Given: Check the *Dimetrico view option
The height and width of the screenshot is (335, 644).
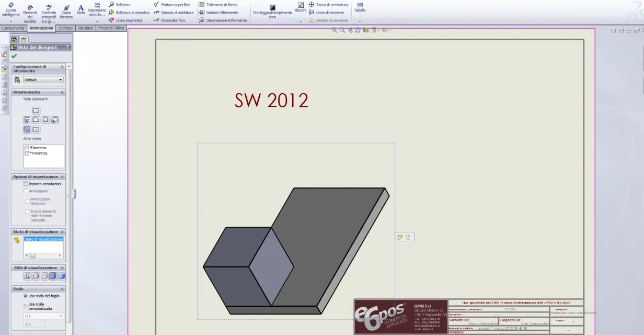Looking at the screenshot, I should point(27,148).
